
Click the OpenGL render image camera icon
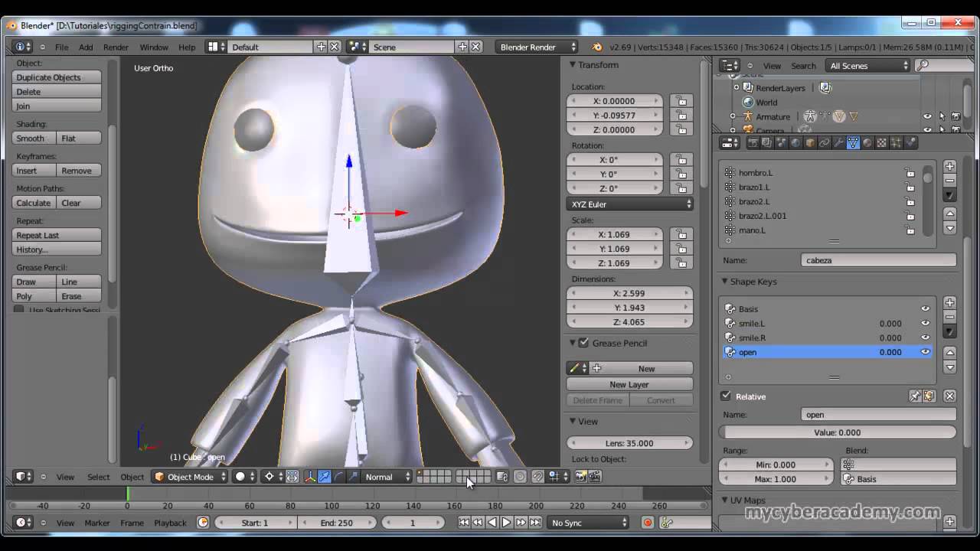(x=580, y=476)
